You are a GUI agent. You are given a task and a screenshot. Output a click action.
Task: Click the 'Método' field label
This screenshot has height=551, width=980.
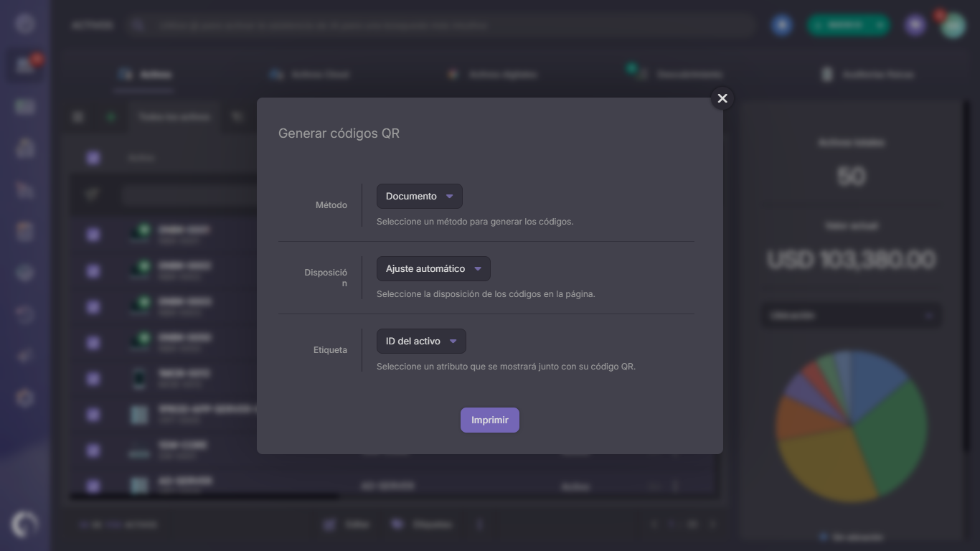point(331,205)
